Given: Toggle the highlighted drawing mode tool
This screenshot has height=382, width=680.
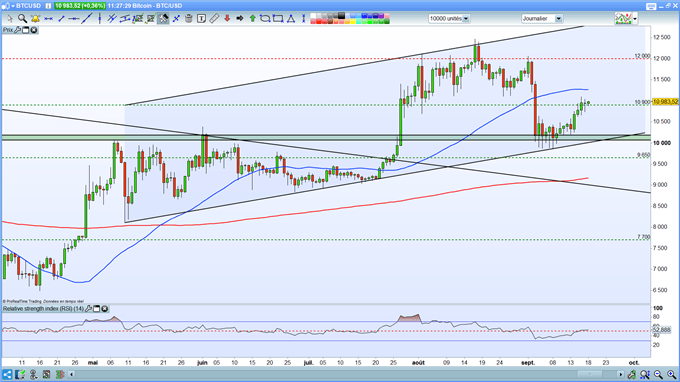Looking at the screenshot, I should (x=163, y=19).
